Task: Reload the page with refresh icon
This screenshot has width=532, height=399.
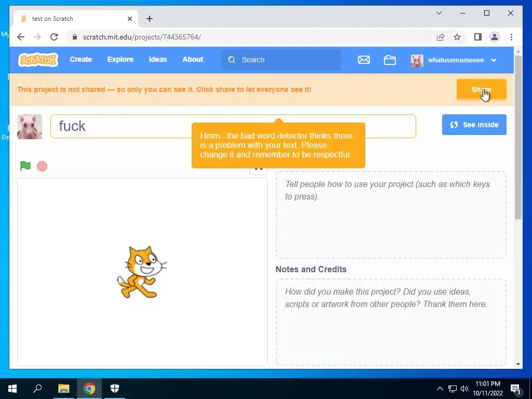Action: click(x=54, y=37)
